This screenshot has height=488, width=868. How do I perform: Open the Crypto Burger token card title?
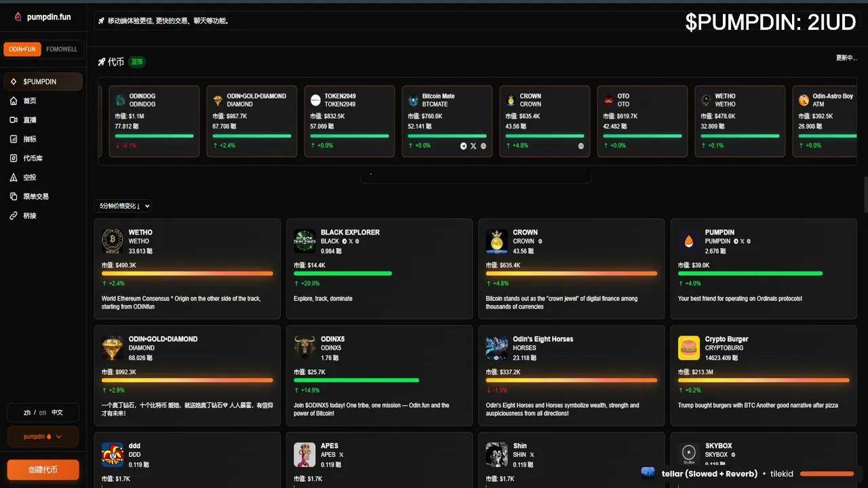coord(726,339)
